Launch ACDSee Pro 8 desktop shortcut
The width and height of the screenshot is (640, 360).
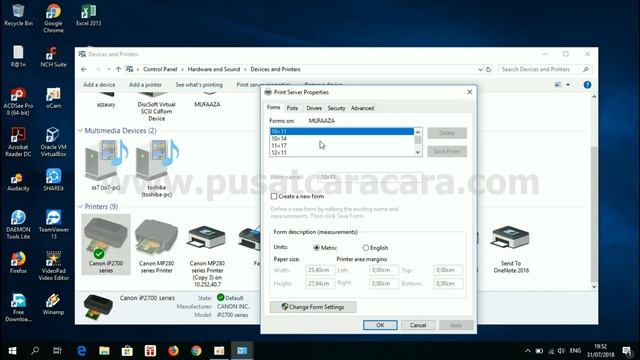[x=18, y=101]
